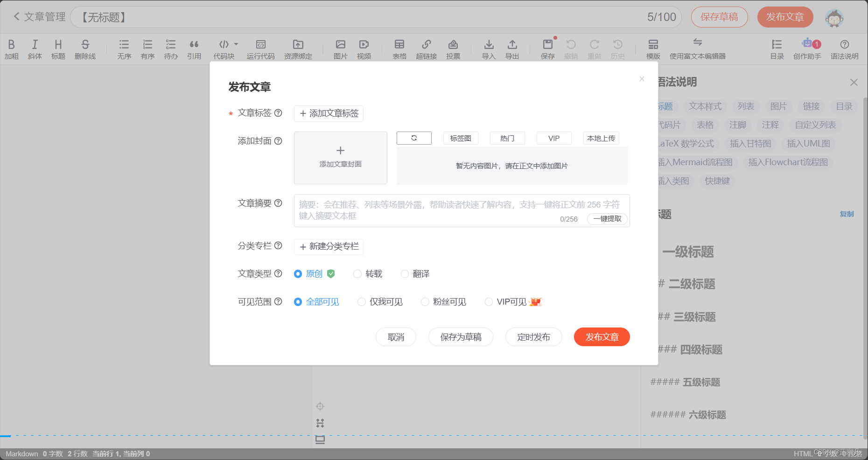Select the 原创 article type

click(298, 274)
